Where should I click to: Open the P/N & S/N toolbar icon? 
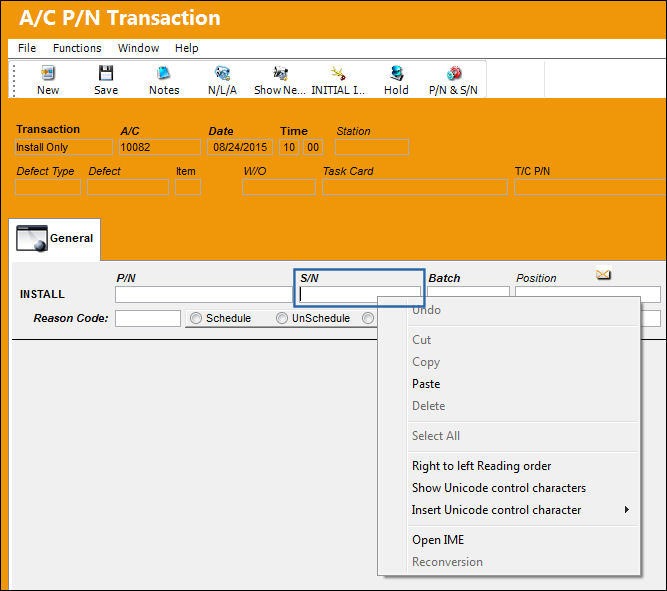pos(454,73)
